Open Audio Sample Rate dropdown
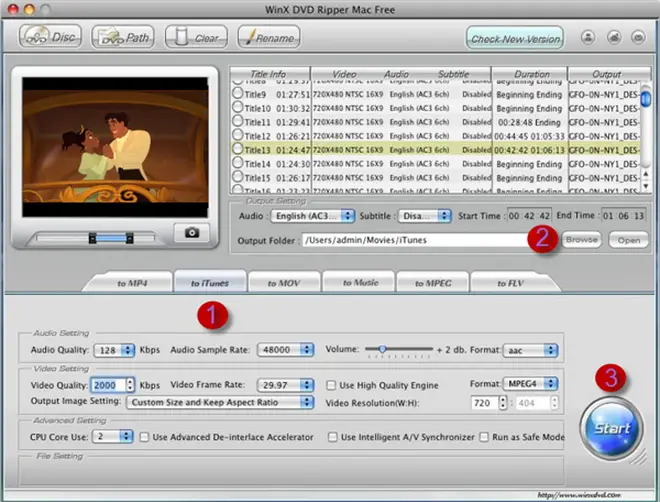The height and width of the screenshot is (502, 660). coord(285,350)
